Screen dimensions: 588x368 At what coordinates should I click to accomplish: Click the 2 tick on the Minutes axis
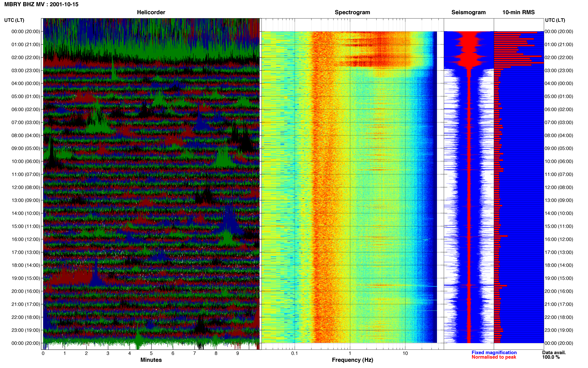(86, 353)
